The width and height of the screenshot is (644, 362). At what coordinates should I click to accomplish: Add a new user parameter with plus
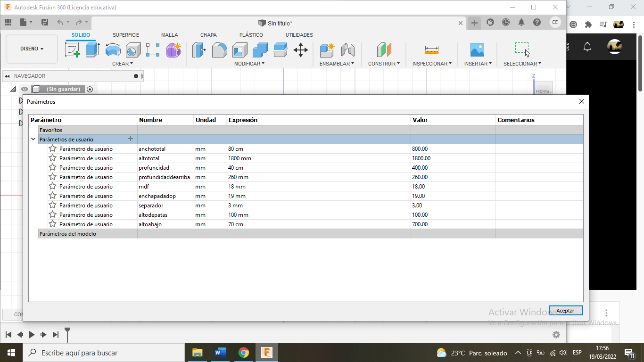click(131, 139)
